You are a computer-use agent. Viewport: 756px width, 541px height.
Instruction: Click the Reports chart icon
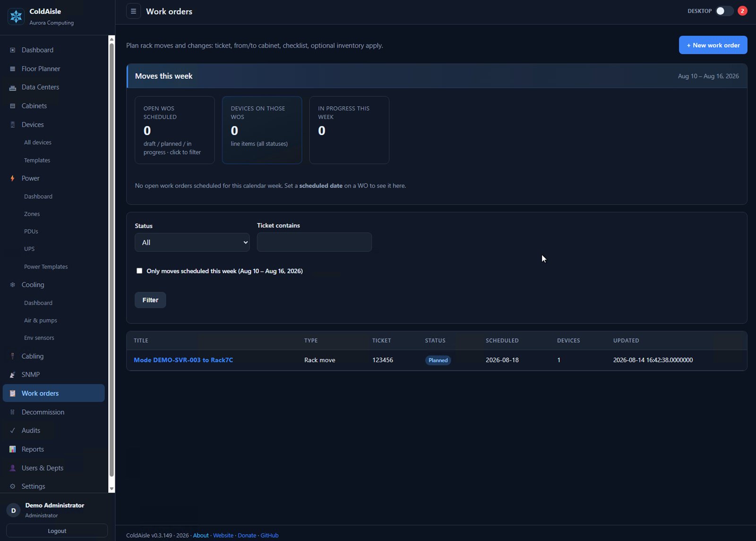(x=13, y=449)
